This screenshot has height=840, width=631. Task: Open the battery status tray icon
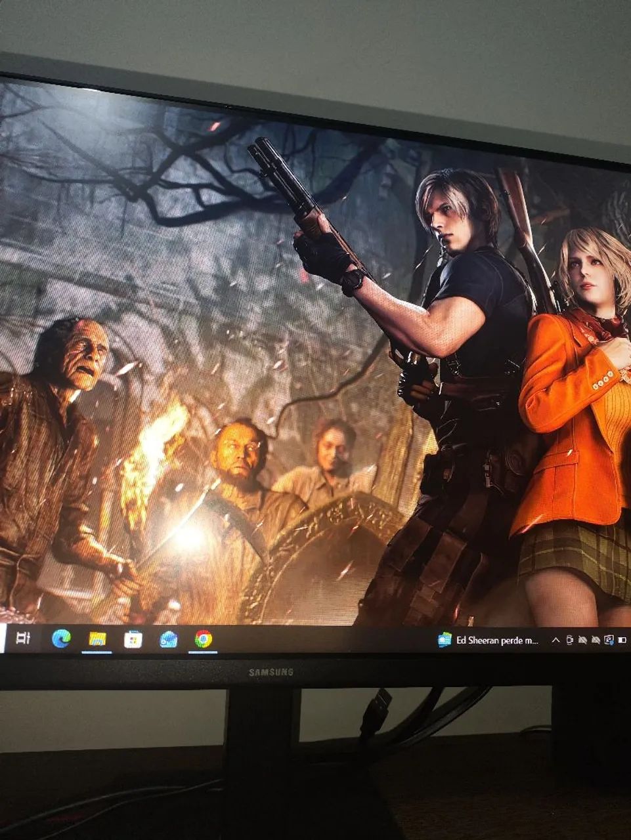pos(622,640)
